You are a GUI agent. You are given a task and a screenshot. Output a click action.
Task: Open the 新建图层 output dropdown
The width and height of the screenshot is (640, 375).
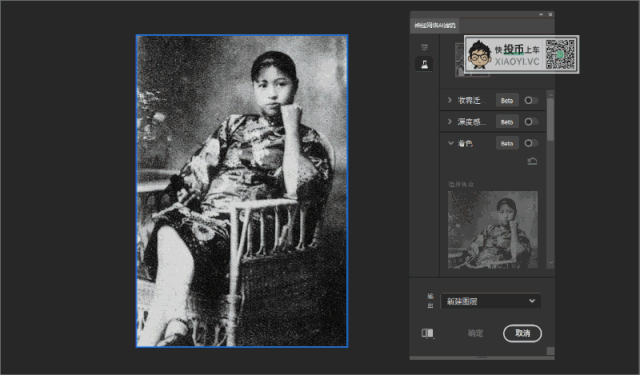click(491, 301)
